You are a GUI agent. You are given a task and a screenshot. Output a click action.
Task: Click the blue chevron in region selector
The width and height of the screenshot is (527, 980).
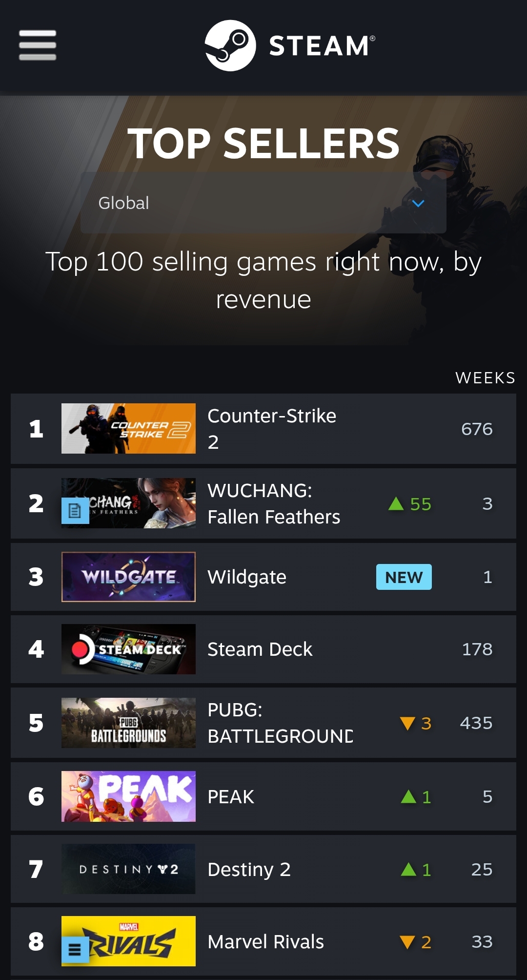pos(418,203)
